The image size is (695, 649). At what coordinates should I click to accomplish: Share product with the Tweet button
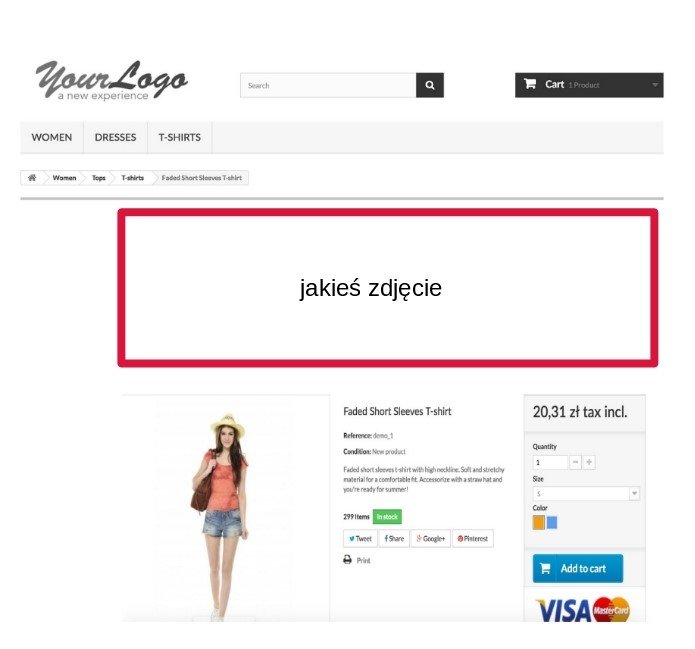(360, 539)
